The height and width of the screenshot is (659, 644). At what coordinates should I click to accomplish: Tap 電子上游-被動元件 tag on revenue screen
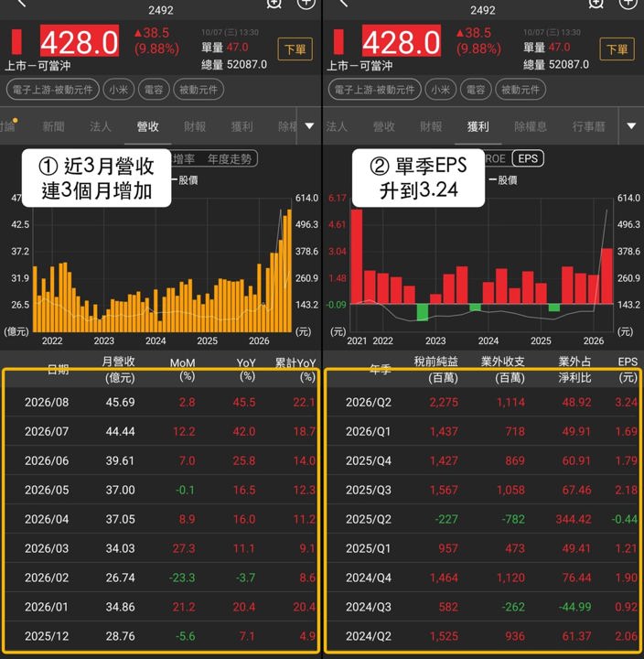coord(52,90)
